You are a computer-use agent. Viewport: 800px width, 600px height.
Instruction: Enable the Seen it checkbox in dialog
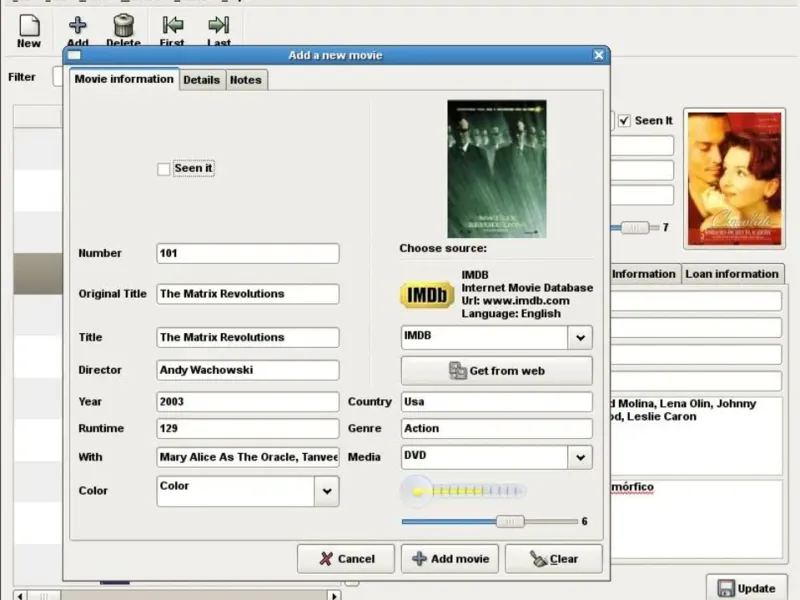(164, 169)
